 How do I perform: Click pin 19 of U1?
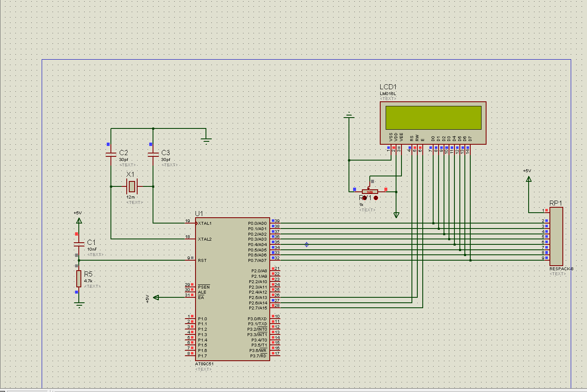(x=188, y=221)
